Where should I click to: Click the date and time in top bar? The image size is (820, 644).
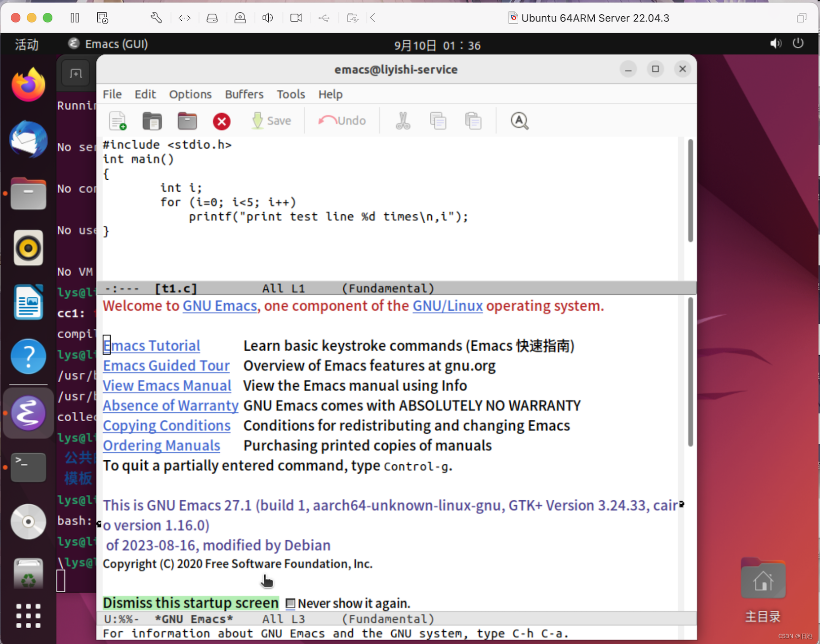(437, 45)
